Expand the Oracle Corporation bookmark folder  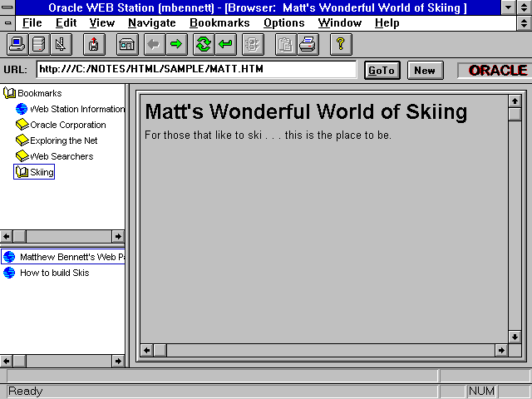[22, 125]
